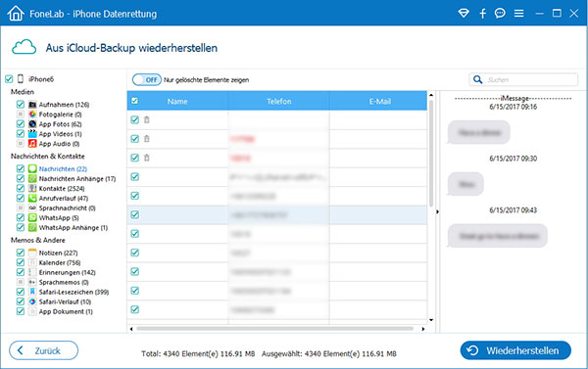Click the Suchen search field

pos(523,79)
